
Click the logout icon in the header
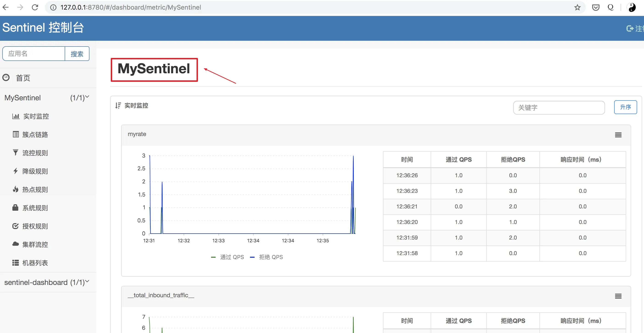(630, 29)
